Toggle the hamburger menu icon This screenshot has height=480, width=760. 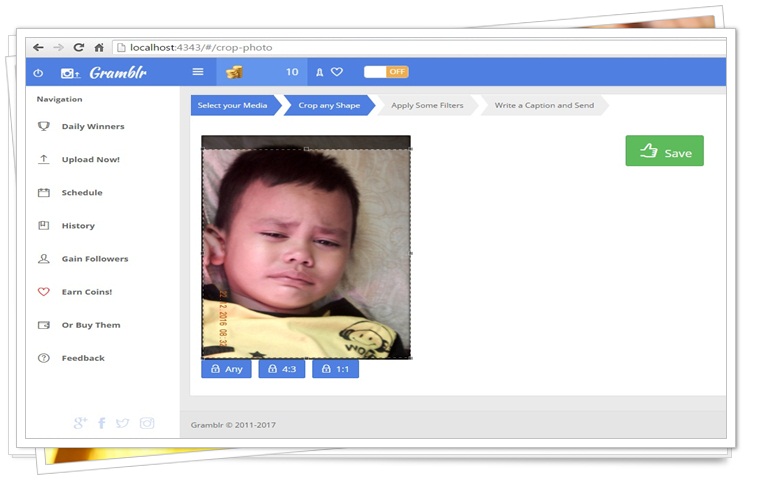(x=198, y=72)
